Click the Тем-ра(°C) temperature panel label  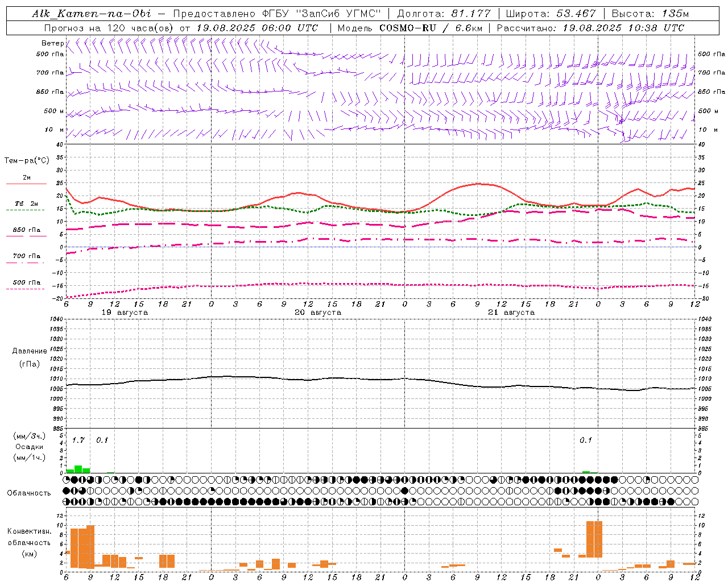27,161
